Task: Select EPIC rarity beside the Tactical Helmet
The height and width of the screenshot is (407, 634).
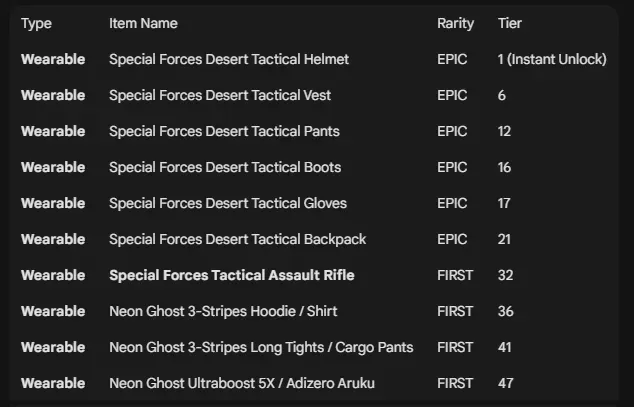Action: click(x=452, y=59)
